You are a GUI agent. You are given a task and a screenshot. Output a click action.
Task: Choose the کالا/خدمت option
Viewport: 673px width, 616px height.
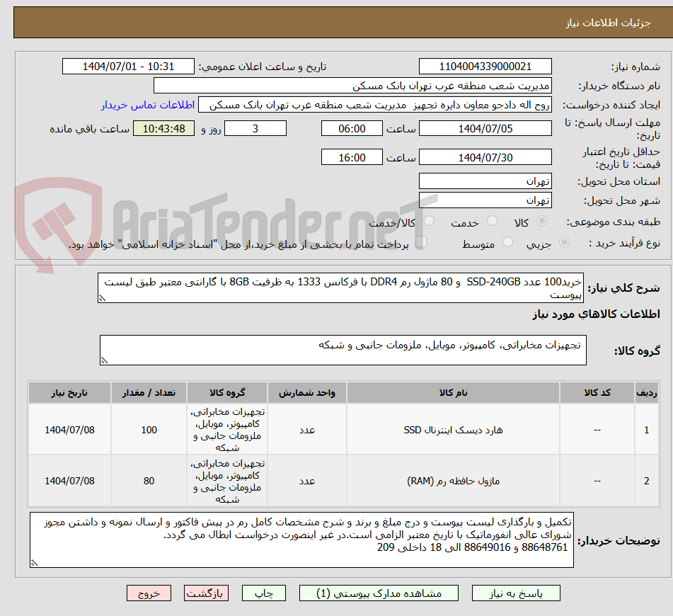pos(430,219)
